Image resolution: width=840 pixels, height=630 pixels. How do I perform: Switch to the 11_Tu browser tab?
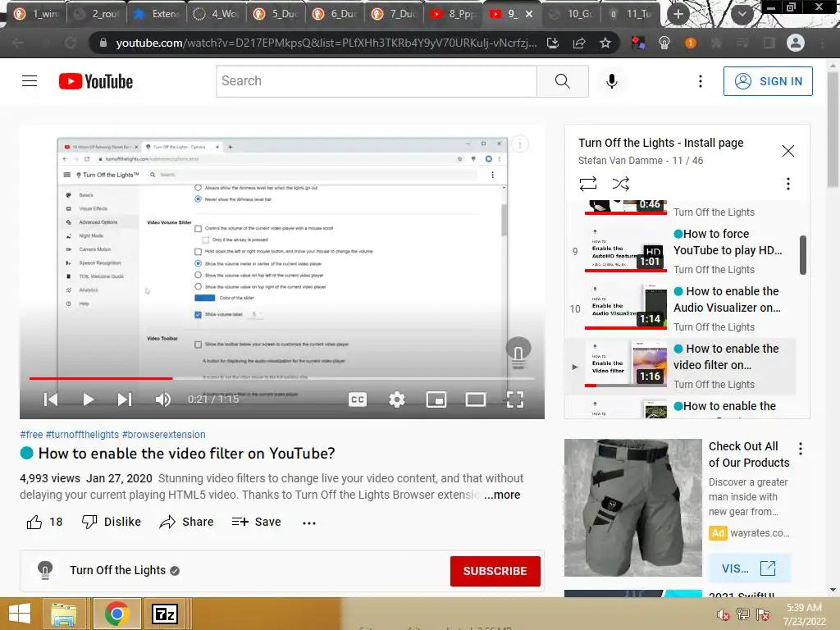click(x=631, y=14)
